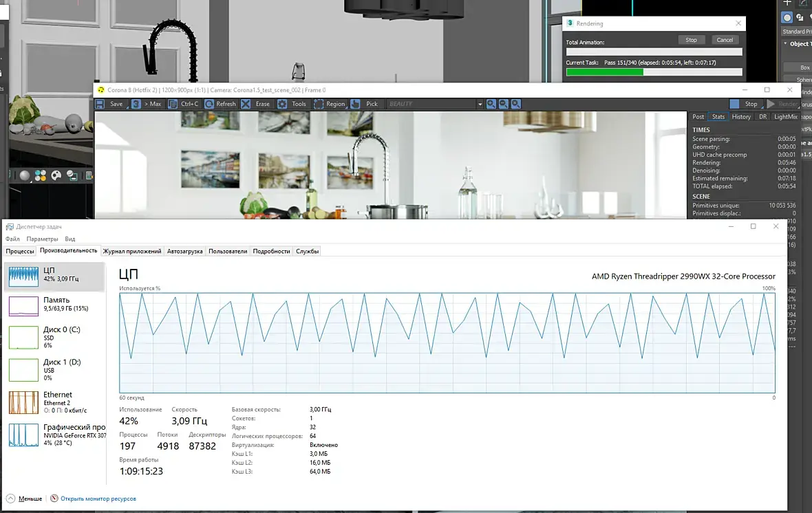The image size is (812, 513).
Task: Switch to Производительность tab
Action: point(68,250)
